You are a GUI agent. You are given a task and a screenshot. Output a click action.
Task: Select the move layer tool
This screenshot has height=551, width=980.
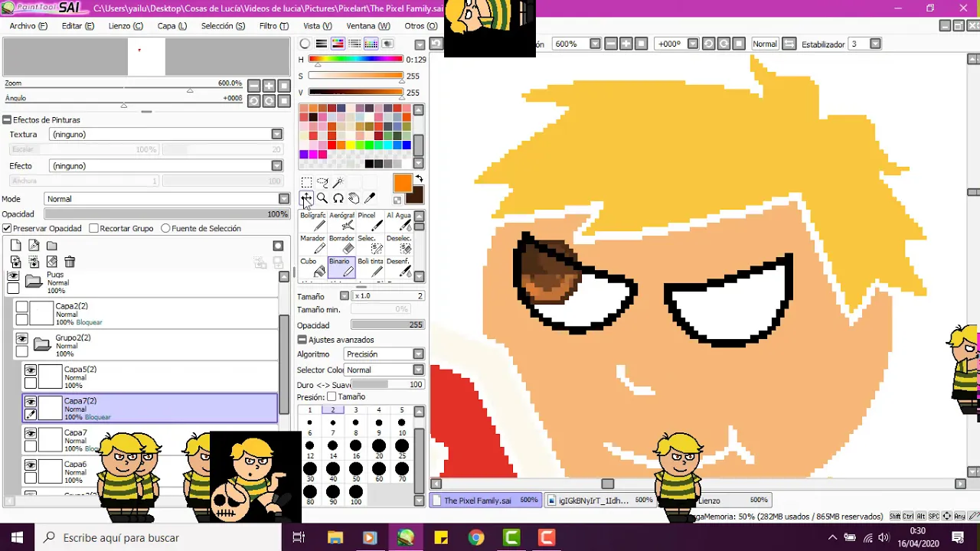(306, 198)
